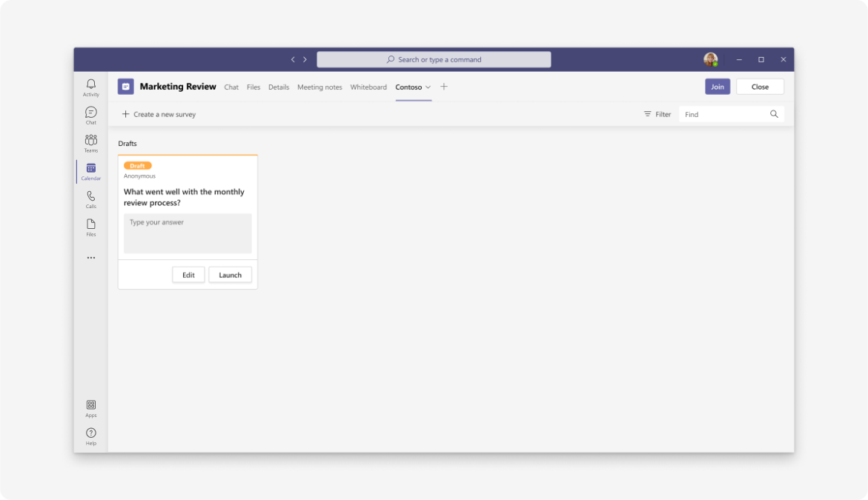Click the Anonymous label on the card
Image resolution: width=868 pixels, height=500 pixels.
[x=139, y=176]
